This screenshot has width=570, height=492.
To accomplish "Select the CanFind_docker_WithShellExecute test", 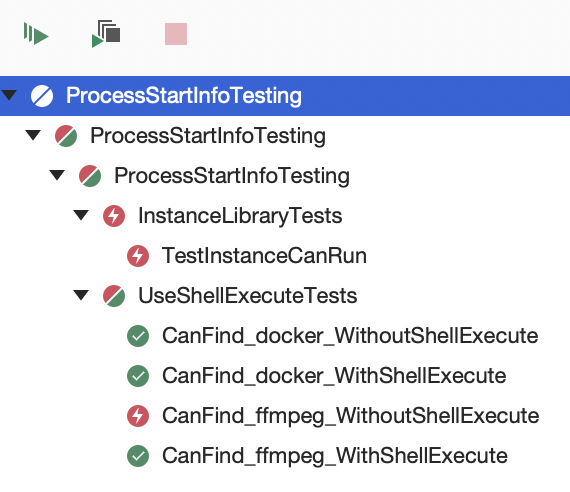I will tap(334, 376).
